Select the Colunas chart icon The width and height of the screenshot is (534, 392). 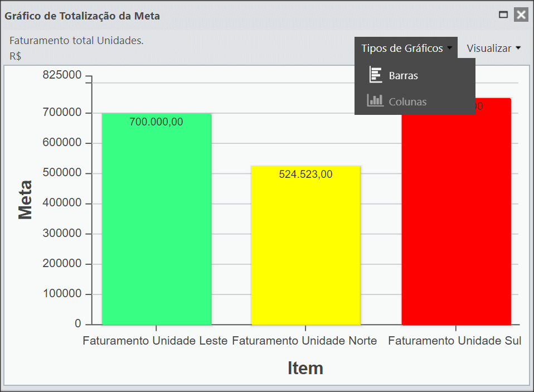pos(375,100)
